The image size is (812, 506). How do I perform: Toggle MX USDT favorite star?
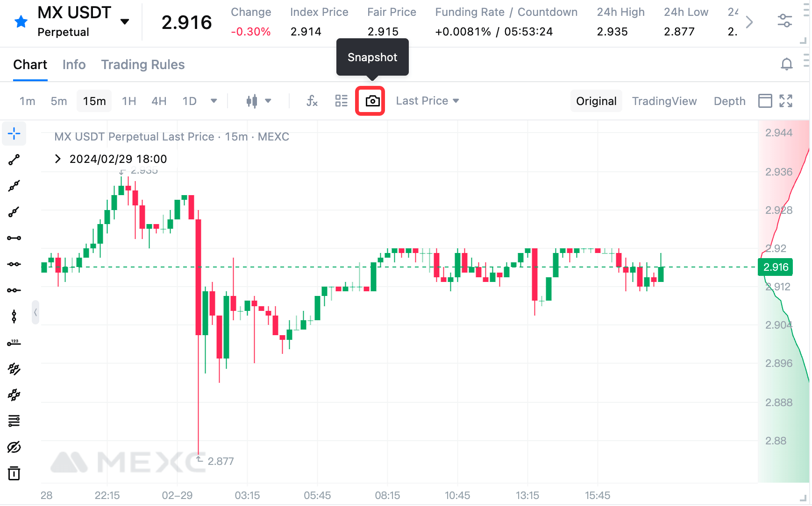pos(21,21)
